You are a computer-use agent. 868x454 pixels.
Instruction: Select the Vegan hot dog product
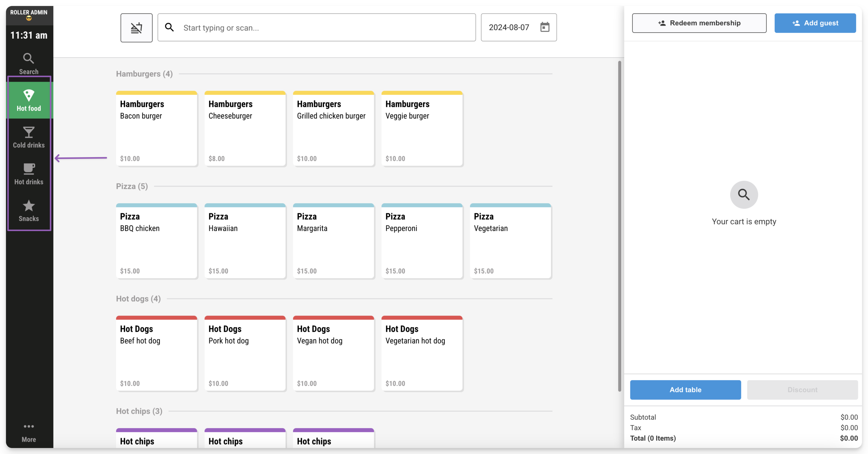coord(333,354)
